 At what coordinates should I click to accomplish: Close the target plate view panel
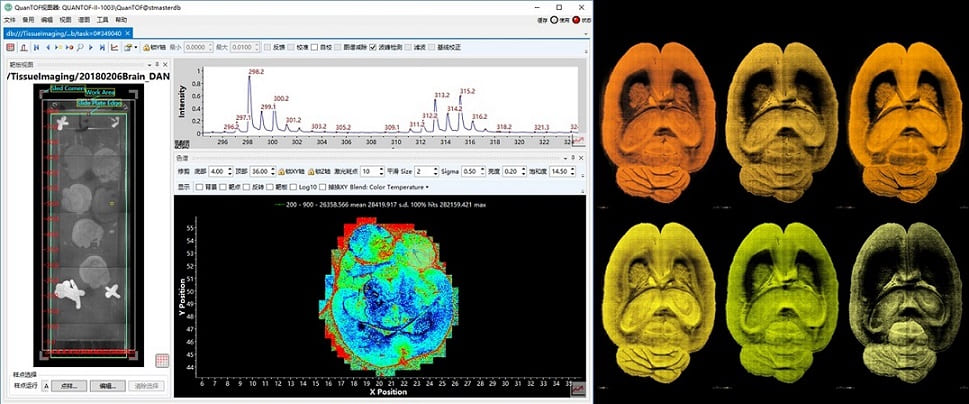tap(165, 65)
